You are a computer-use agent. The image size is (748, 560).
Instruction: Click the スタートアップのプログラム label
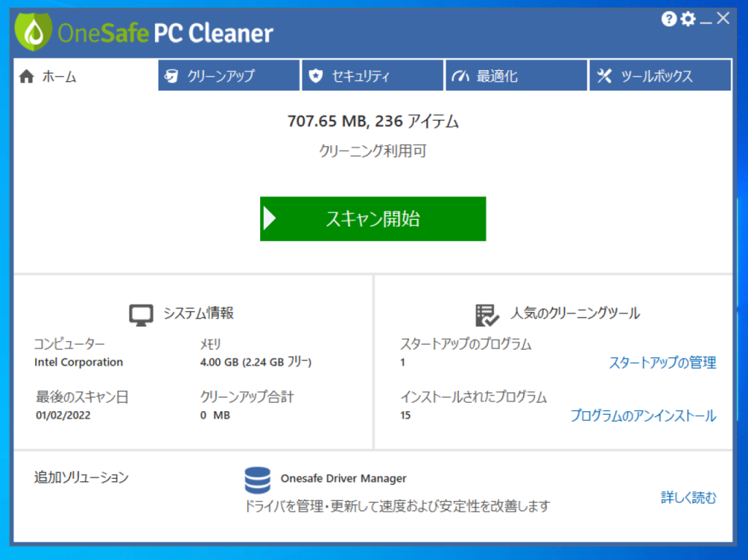(x=465, y=343)
